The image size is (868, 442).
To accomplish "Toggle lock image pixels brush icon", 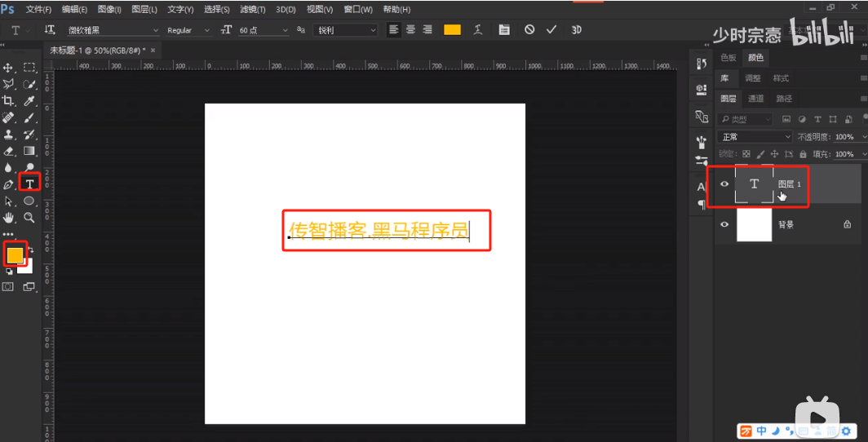I will 760,154.
